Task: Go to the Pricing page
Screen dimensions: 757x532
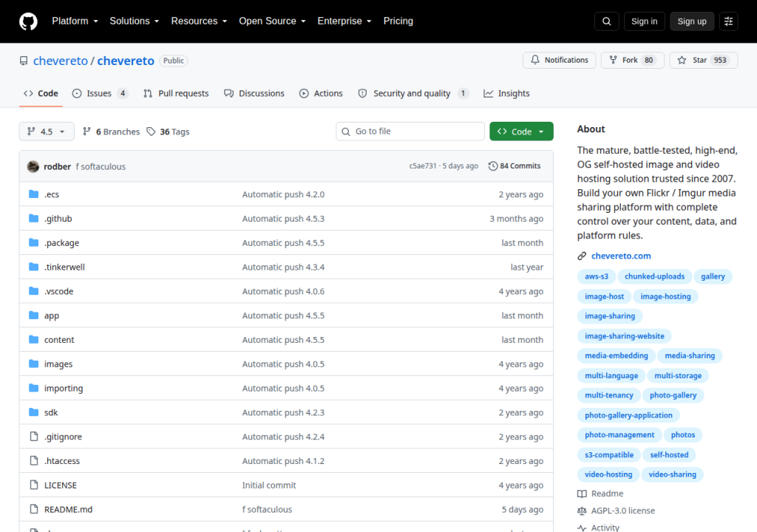Action: point(398,21)
